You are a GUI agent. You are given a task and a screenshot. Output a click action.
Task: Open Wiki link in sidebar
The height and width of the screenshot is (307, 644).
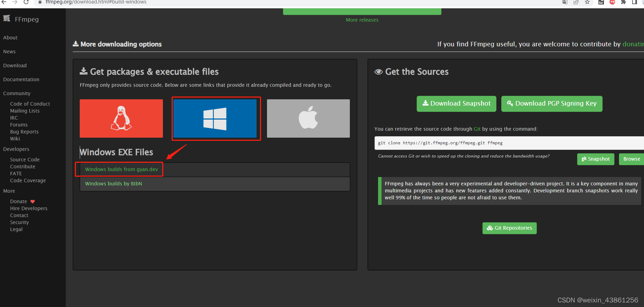15,139
